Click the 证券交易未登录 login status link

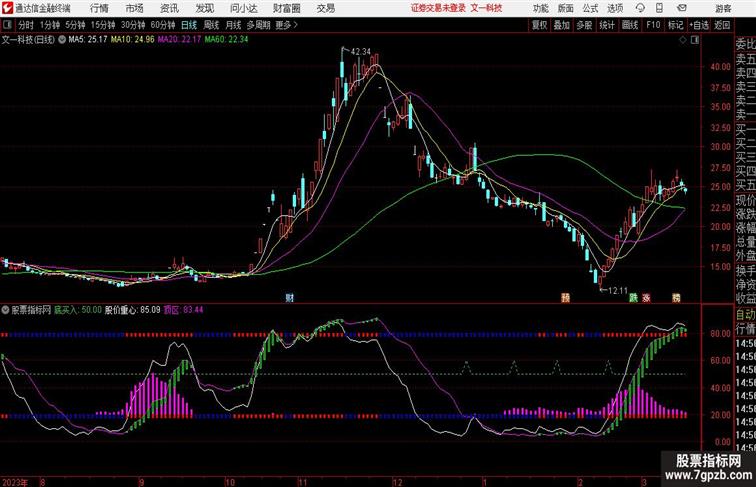(x=438, y=8)
